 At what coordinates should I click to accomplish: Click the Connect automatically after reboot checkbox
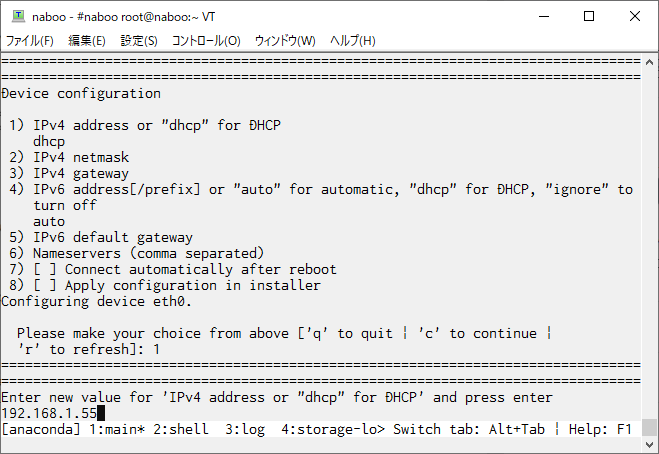(x=45, y=269)
